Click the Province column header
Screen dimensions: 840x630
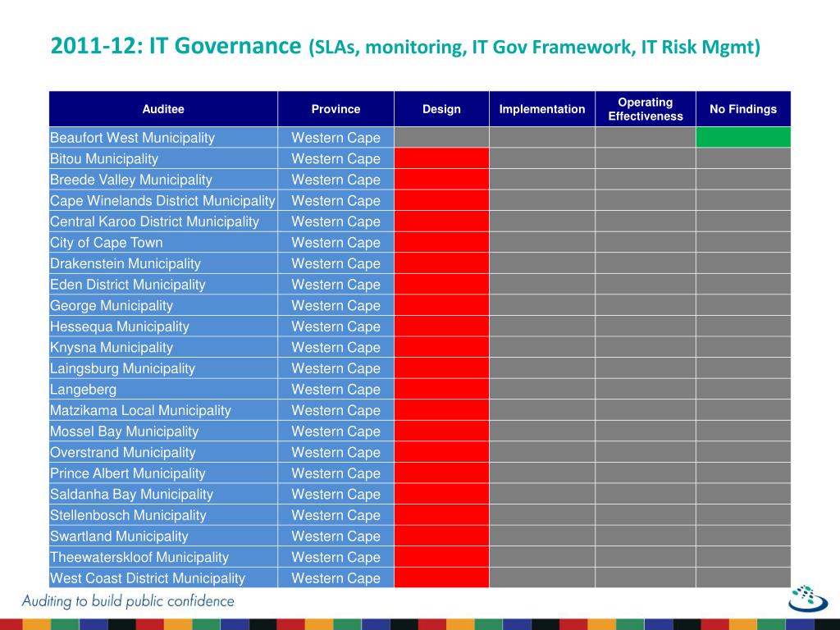(x=336, y=109)
